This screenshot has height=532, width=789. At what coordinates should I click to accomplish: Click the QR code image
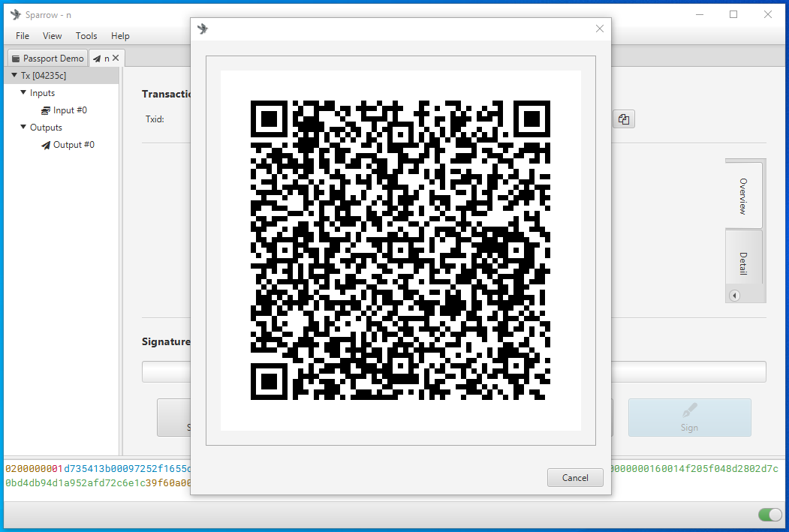click(401, 251)
